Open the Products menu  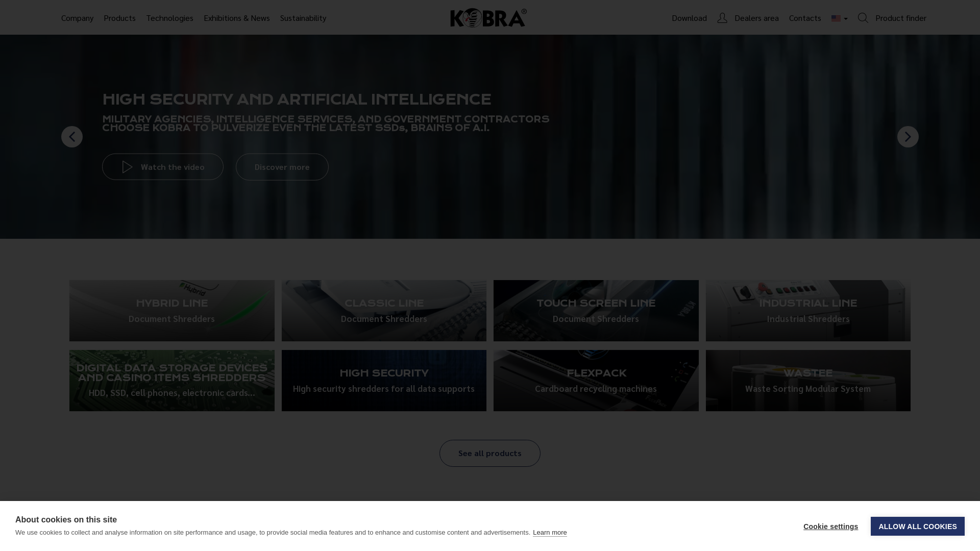click(119, 18)
